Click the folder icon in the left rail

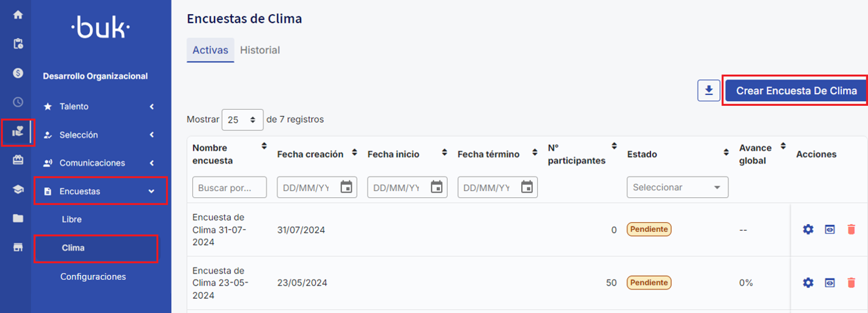[18, 218]
